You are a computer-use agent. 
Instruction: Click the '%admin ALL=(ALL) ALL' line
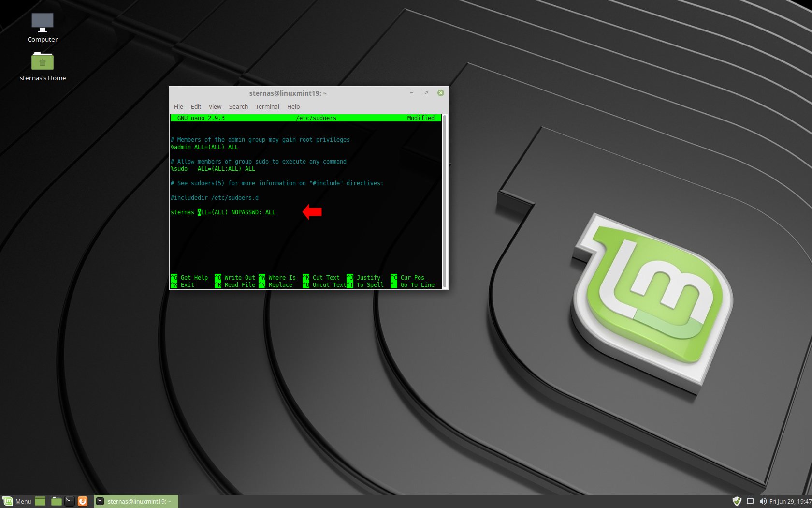204,147
